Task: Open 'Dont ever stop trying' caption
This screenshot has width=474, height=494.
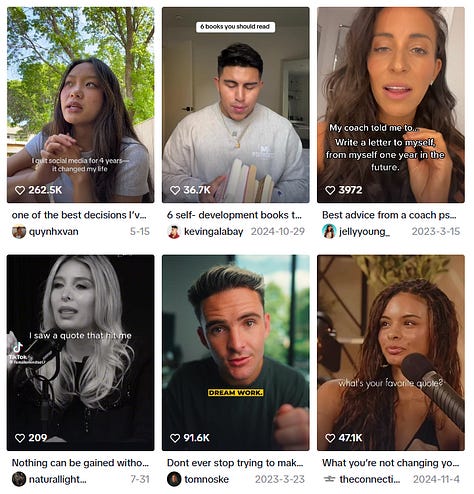Action: pyautogui.click(x=235, y=463)
